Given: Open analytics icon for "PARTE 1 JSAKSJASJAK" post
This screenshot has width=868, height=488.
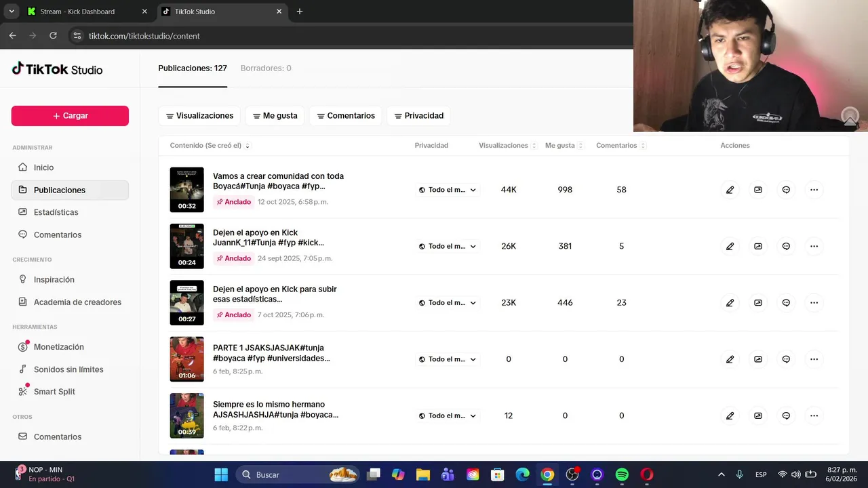Looking at the screenshot, I should coord(758,359).
